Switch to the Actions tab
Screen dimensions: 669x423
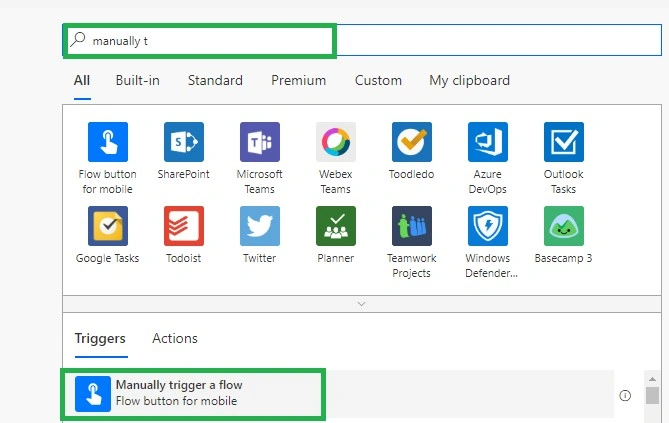[x=175, y=338]
